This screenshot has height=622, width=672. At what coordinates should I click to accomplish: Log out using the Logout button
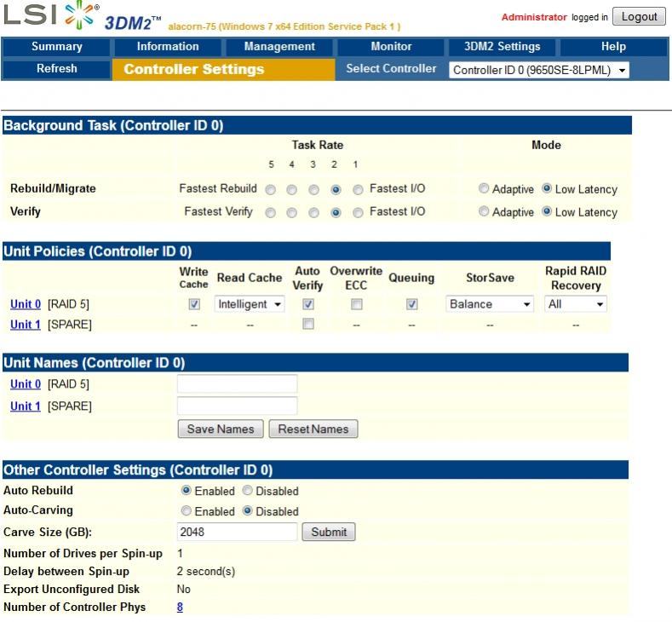tap(639, 17)
